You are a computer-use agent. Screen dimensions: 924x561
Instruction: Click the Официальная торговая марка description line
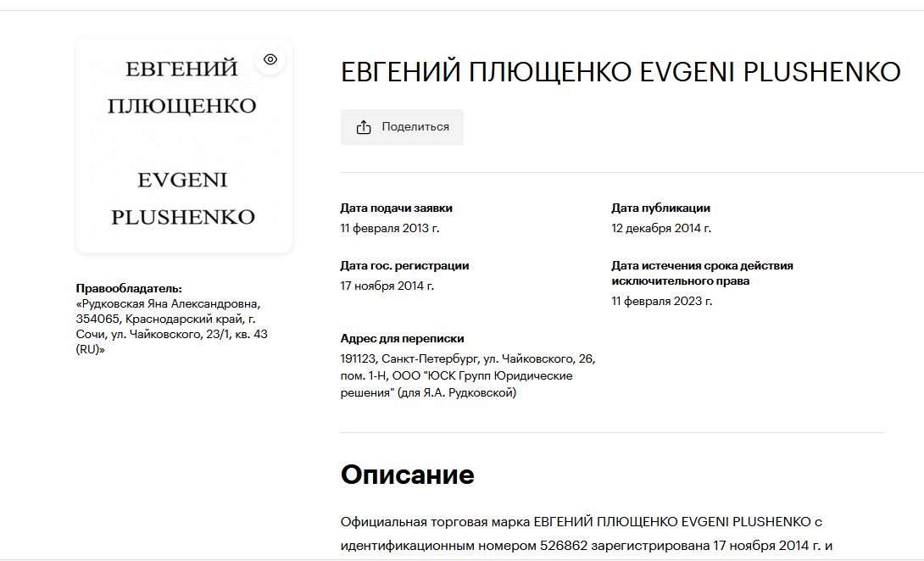pos(581,521)
